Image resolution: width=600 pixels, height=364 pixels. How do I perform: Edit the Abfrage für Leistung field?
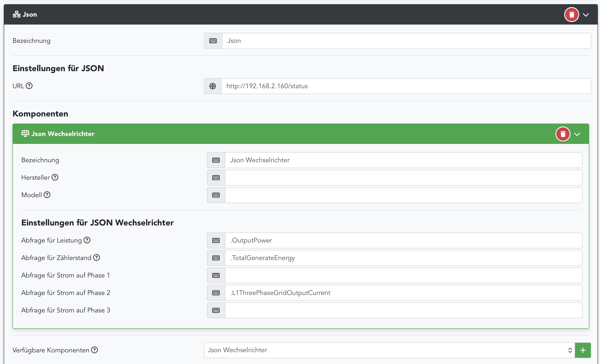click(x=403, y=241)
